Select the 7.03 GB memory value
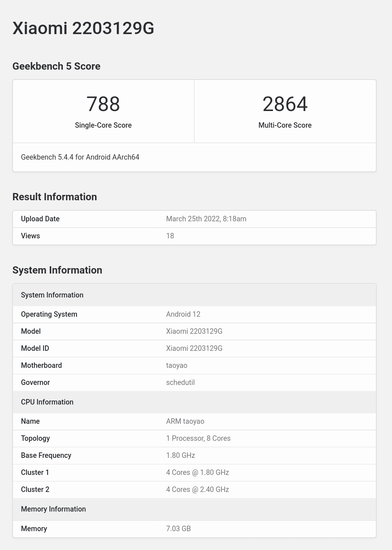The width and height of the screenshot is (392, 550). coord(179,529)
